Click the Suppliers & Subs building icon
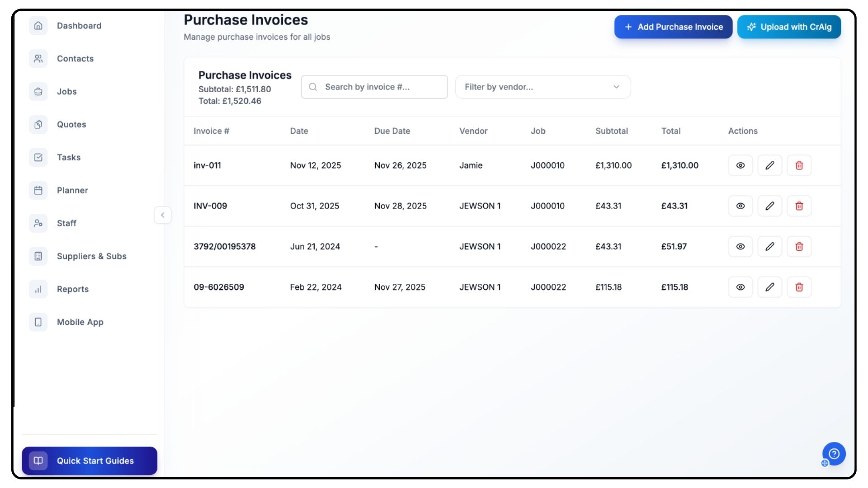868x488 pixels. (38, 256)
